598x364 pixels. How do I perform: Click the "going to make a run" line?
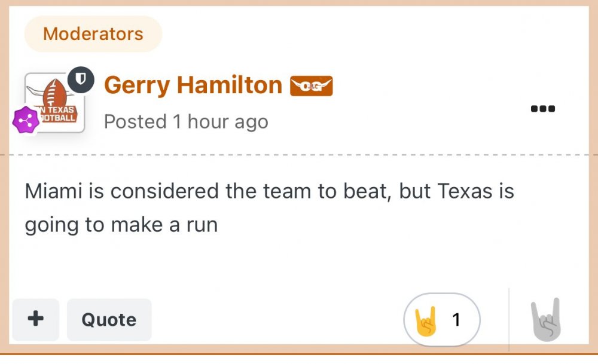click(x=121, y=225)
